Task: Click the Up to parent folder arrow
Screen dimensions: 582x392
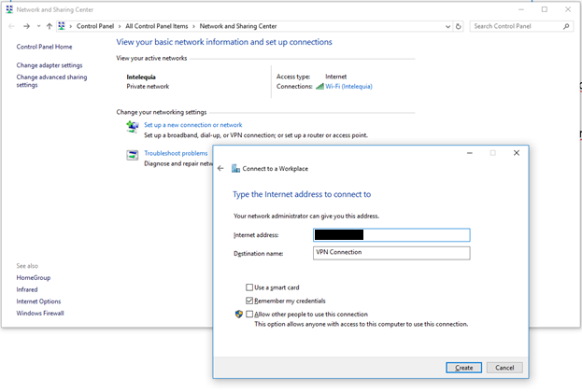Action: (50, 26)
